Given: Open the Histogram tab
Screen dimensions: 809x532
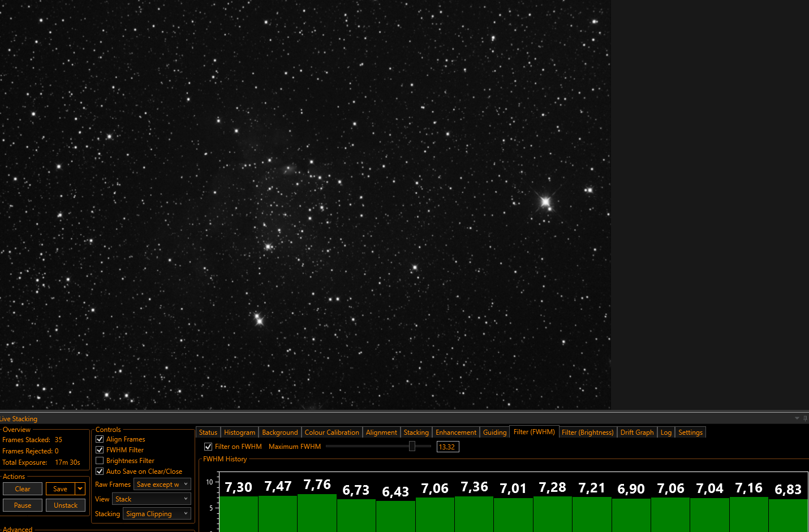Looking at the screenshot, I should pyautogui.click(x=240, y=432).
